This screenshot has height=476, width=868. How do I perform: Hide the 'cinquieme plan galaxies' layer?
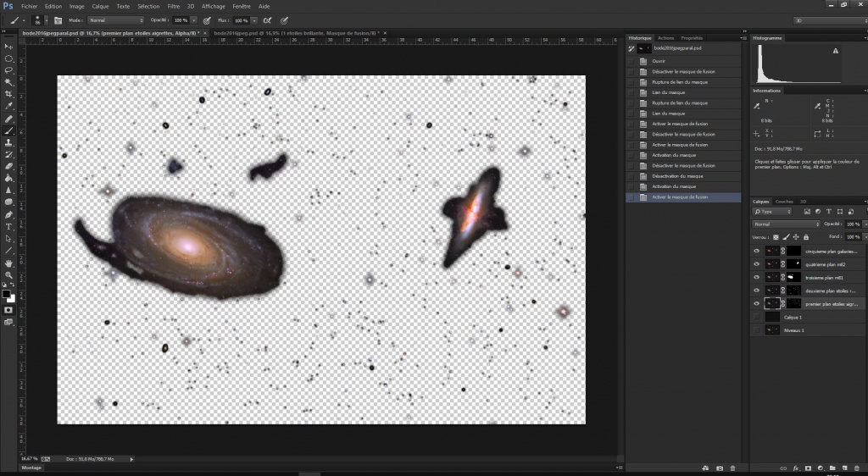point(756,251)
